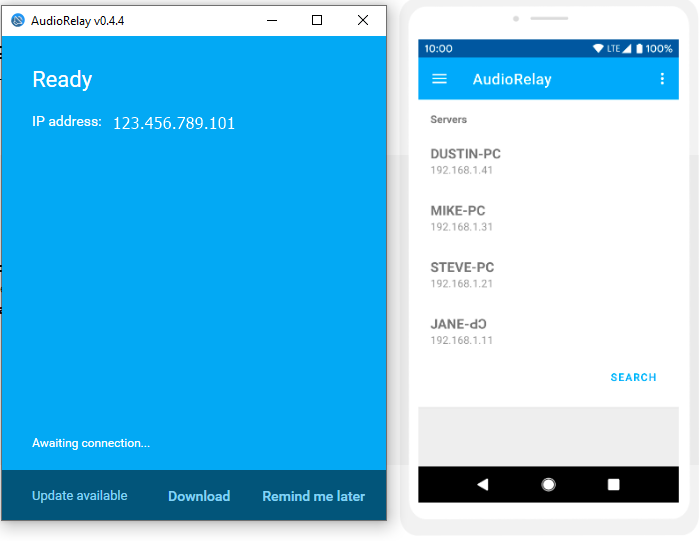
Task: Check the Wi-Fi icon in phone status bar
Action: [598, 49]
